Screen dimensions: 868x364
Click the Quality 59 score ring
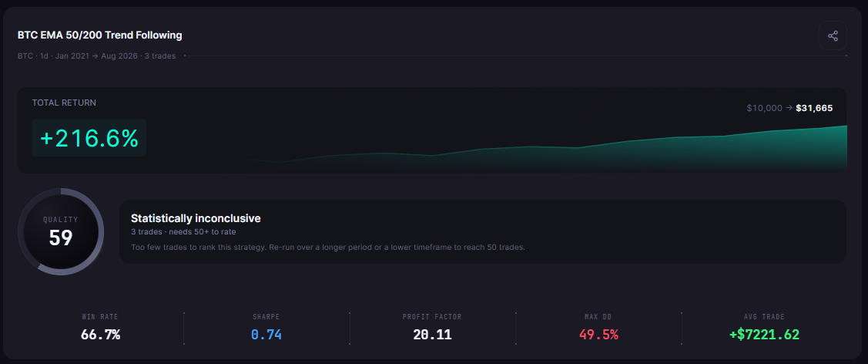click(61, 231)
